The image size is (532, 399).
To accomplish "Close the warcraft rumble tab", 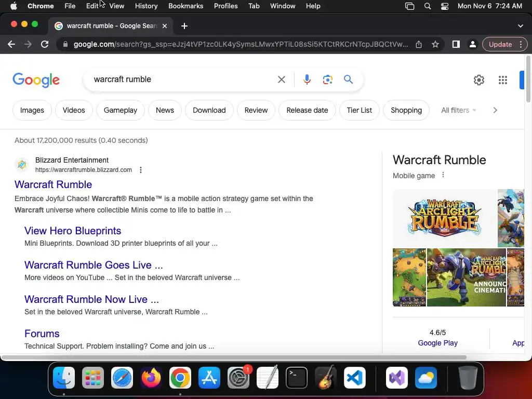I will coord(165,26).
